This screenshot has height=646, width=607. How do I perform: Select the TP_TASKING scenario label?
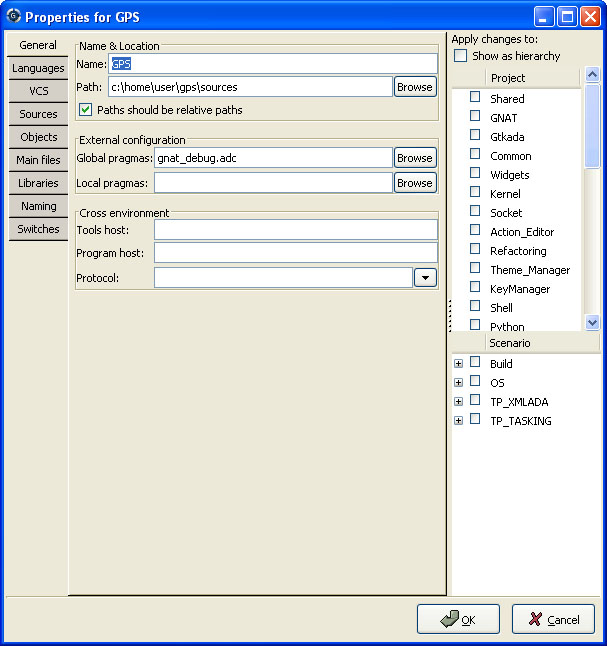click(521, 421)
